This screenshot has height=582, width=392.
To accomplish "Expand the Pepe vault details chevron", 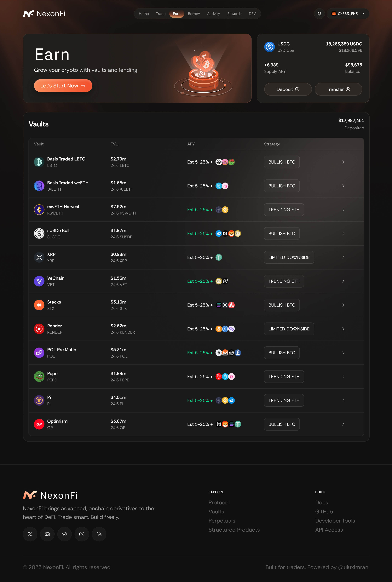I will pyautogui.click(x=343, y=377).
